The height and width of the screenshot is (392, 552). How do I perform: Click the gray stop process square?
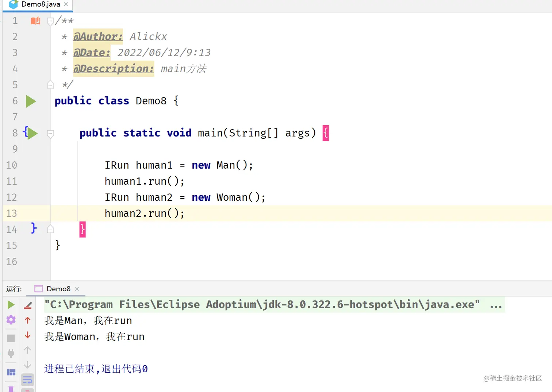pyautogui.click(x=11, y=338)
